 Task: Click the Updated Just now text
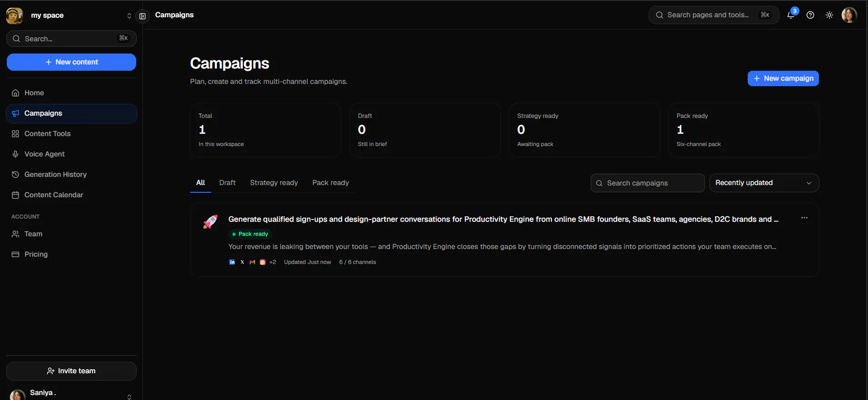point(307,262)
